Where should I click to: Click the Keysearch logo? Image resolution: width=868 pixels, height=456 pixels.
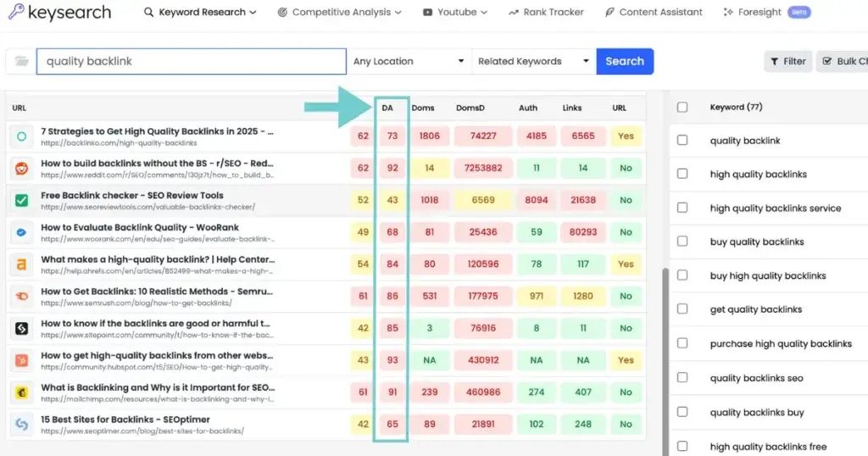point(60,12)
